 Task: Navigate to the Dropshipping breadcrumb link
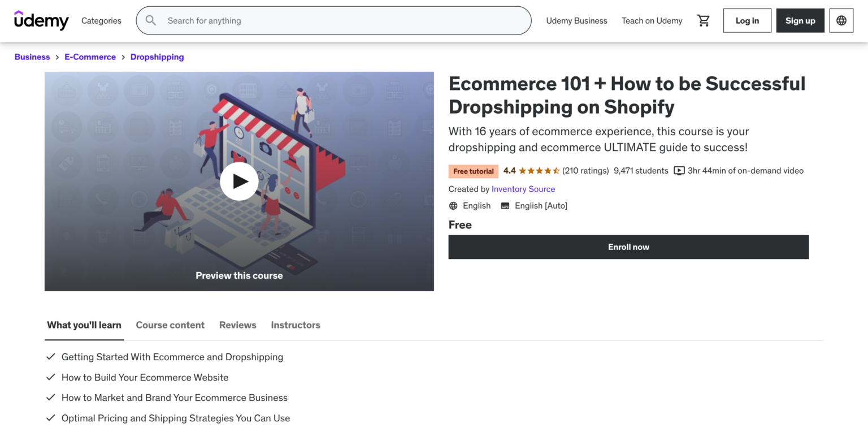click(x=157, y=57)
